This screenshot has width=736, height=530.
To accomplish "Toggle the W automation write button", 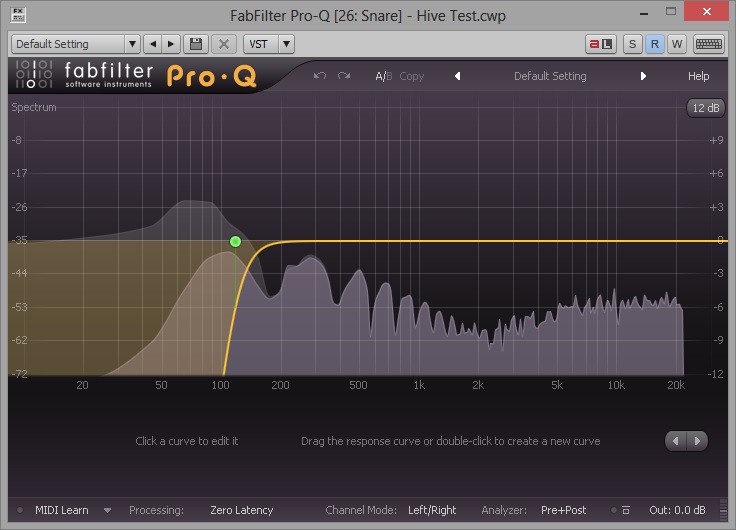I will (676, 44).
